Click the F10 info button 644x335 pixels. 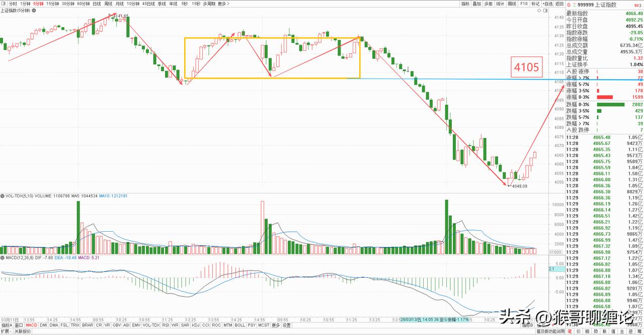click(524, 4)
